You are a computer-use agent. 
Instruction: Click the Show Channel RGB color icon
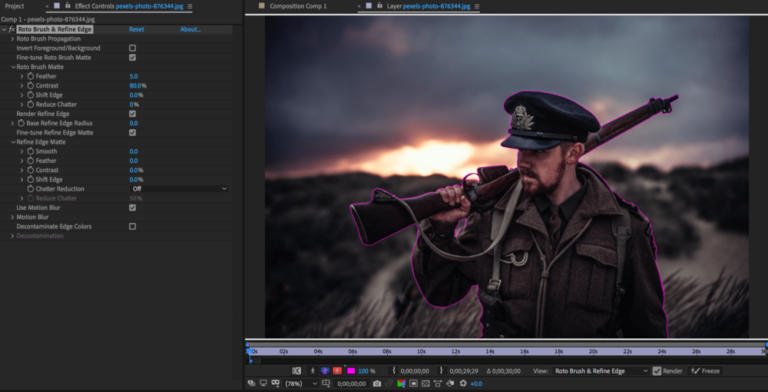click(401, 384)
